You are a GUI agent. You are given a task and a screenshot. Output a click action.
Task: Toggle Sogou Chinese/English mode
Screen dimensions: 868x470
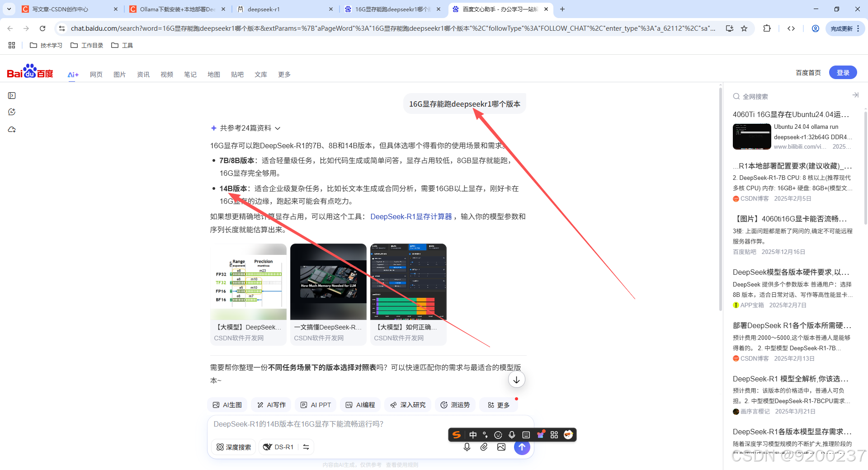(x=473, y=435)
